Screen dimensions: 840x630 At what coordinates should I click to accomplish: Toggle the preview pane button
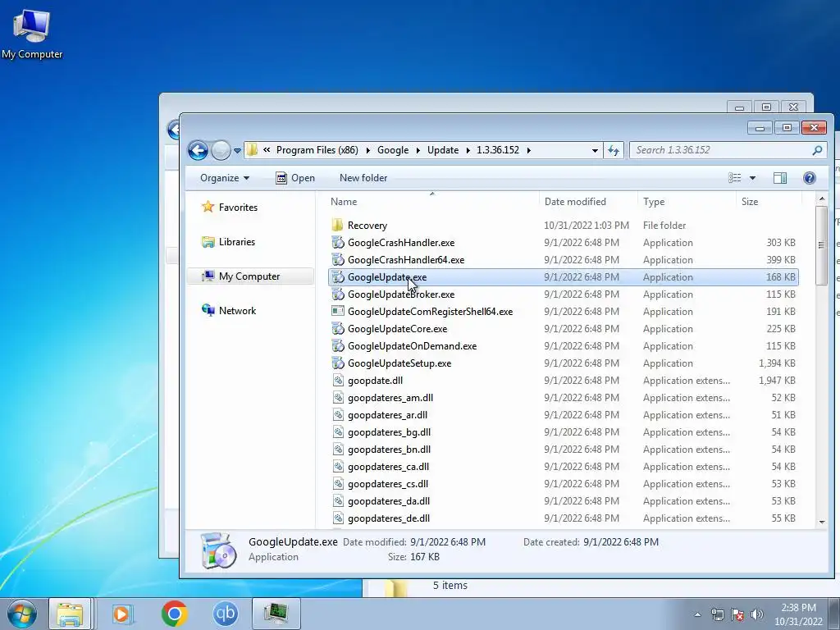click(780, 178)
